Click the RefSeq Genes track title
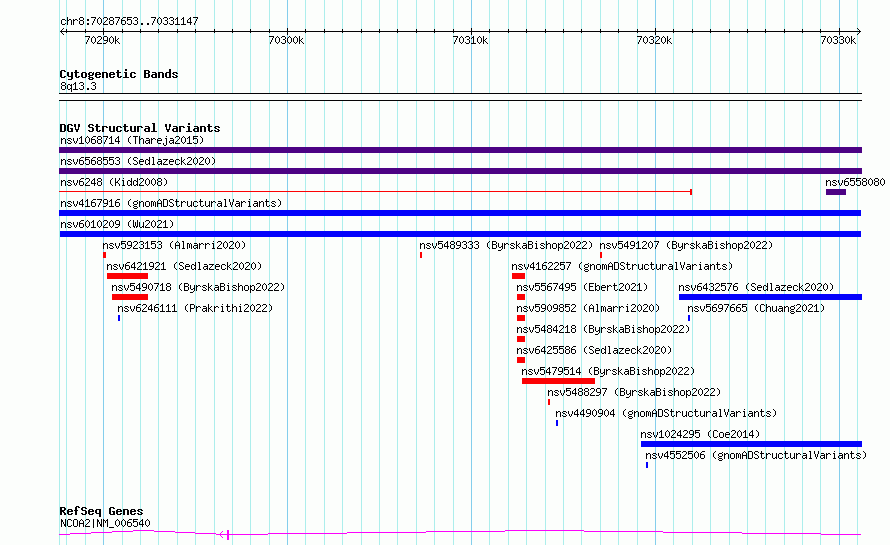The height and width of the screenshot is (545, 890). pyautogui.click(x=101, y=512)
